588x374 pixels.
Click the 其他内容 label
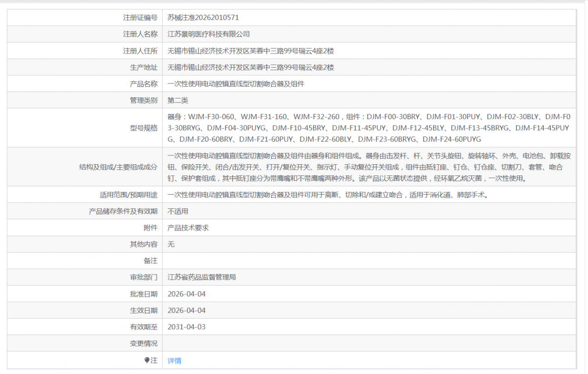[144, 244]
